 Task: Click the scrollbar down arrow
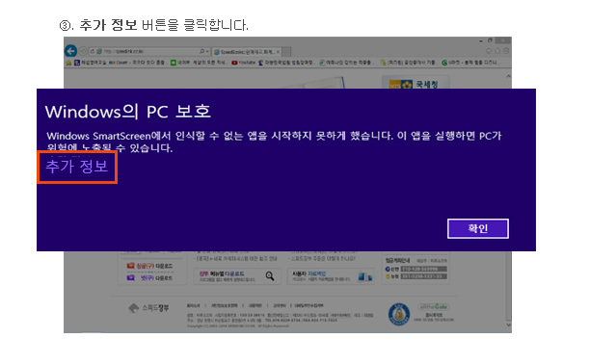click(508, 325)
